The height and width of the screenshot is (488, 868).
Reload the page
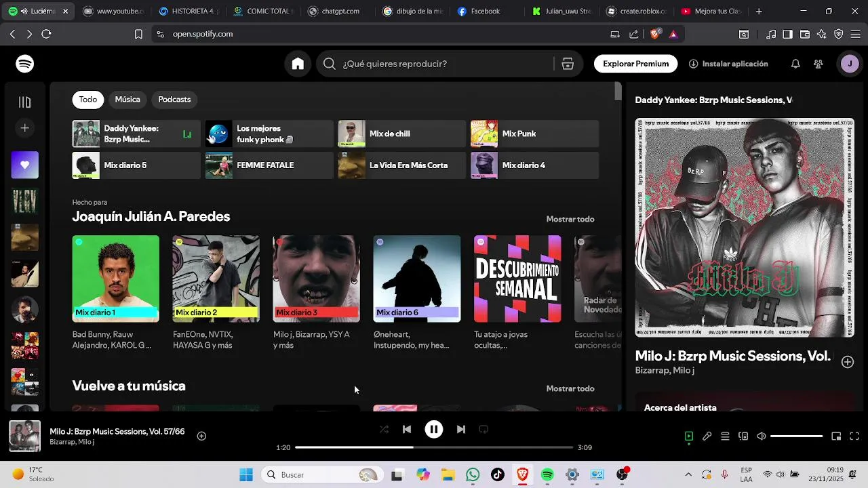(46, 34)
